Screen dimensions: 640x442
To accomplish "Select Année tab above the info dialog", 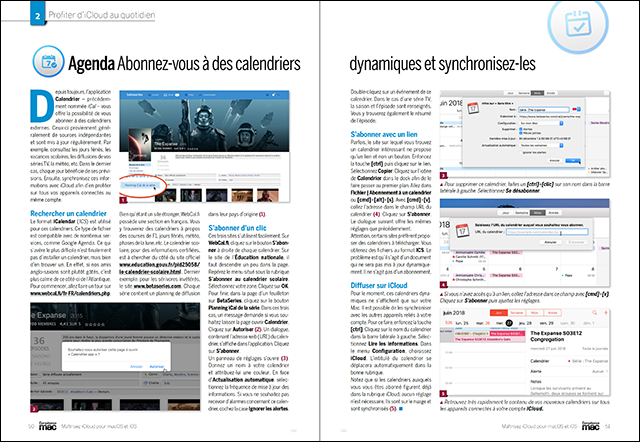I will click(x=551, y=93).
